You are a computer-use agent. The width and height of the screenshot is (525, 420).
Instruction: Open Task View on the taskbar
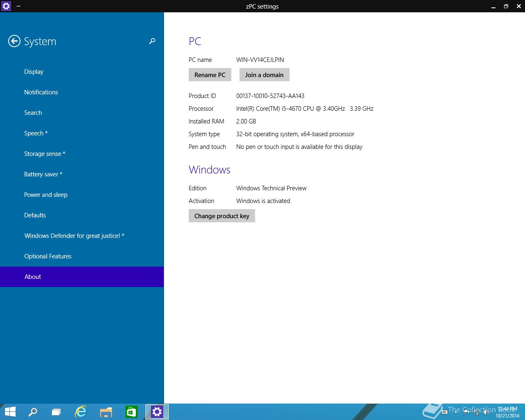tap(56, 412)
